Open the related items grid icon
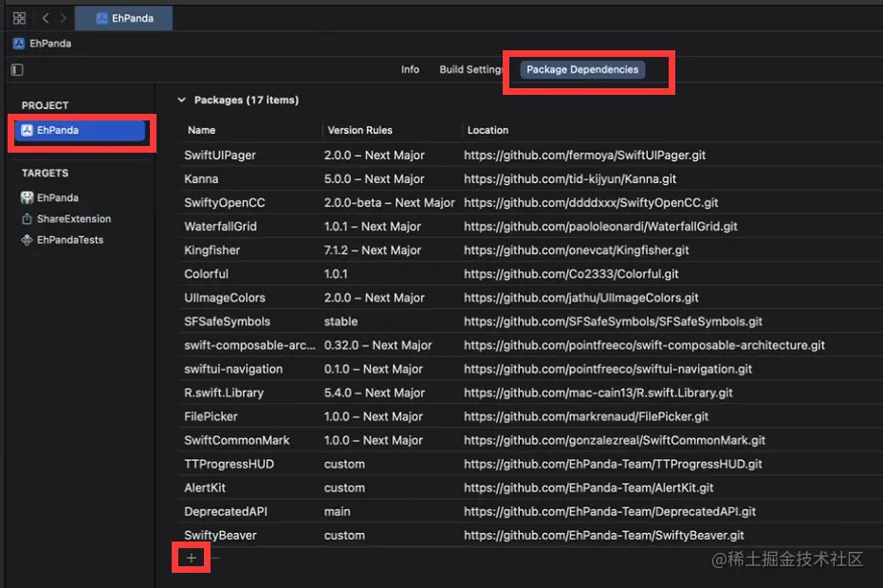883x588 pixels. 19,18
